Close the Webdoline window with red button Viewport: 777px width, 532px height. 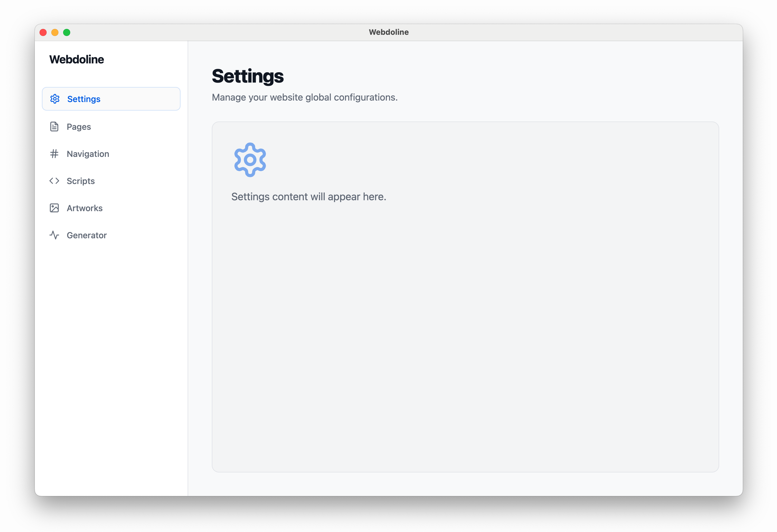(43, 32)
